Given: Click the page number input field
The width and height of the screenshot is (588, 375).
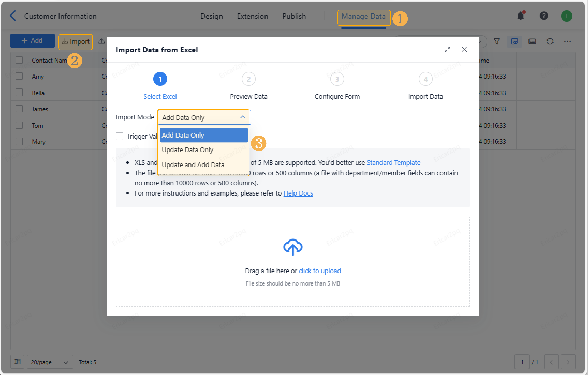Looking at the screenshot, I should coord(522,362).
